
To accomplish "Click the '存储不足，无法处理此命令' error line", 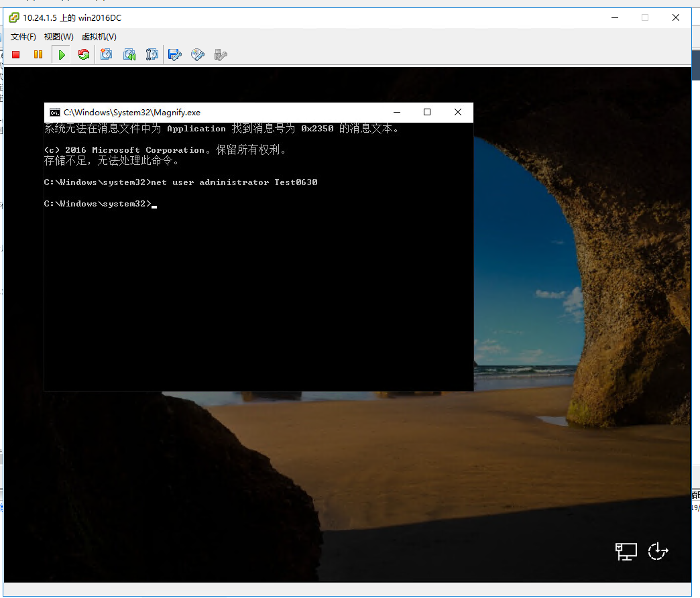I will 111,161.
